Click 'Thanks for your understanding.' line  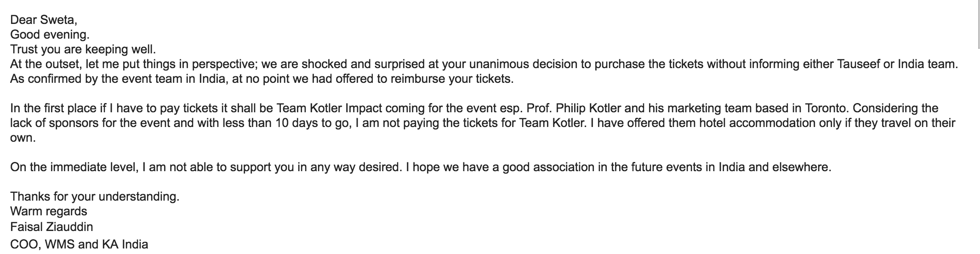95,196
